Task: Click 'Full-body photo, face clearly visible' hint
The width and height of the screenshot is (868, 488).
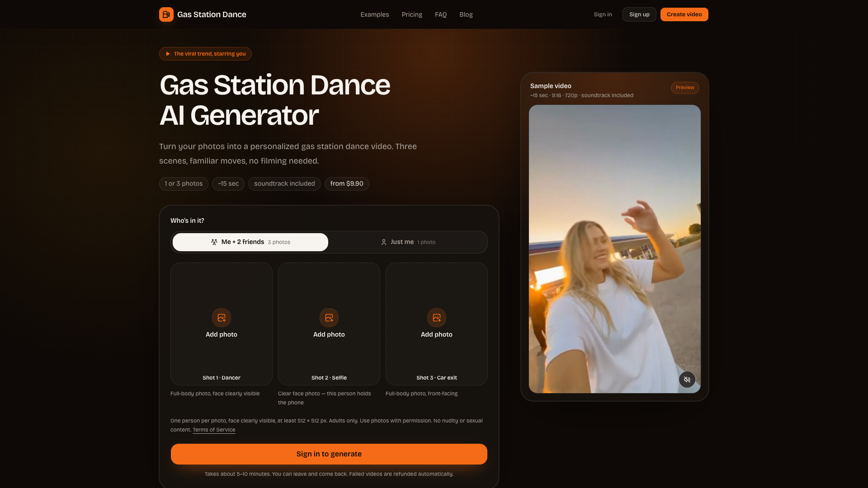Action: point(215,394)
